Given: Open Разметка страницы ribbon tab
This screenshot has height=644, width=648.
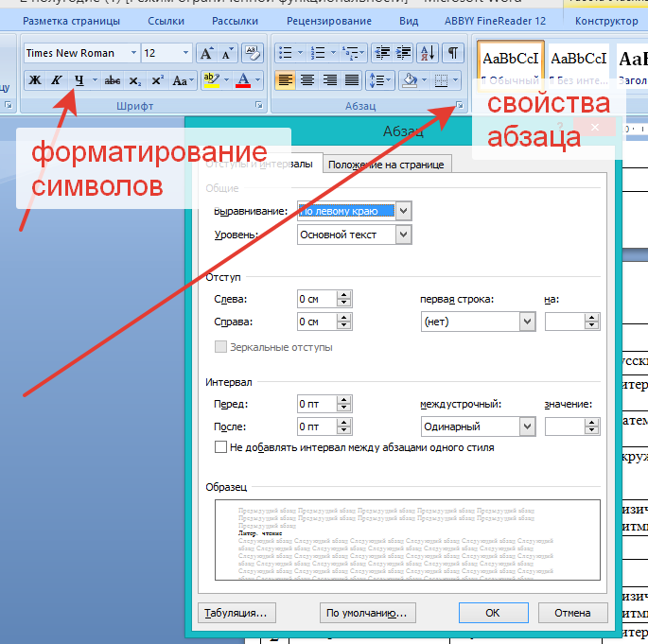Looking at the screenshot, I should pyautogui.click(x=71, y=21).
